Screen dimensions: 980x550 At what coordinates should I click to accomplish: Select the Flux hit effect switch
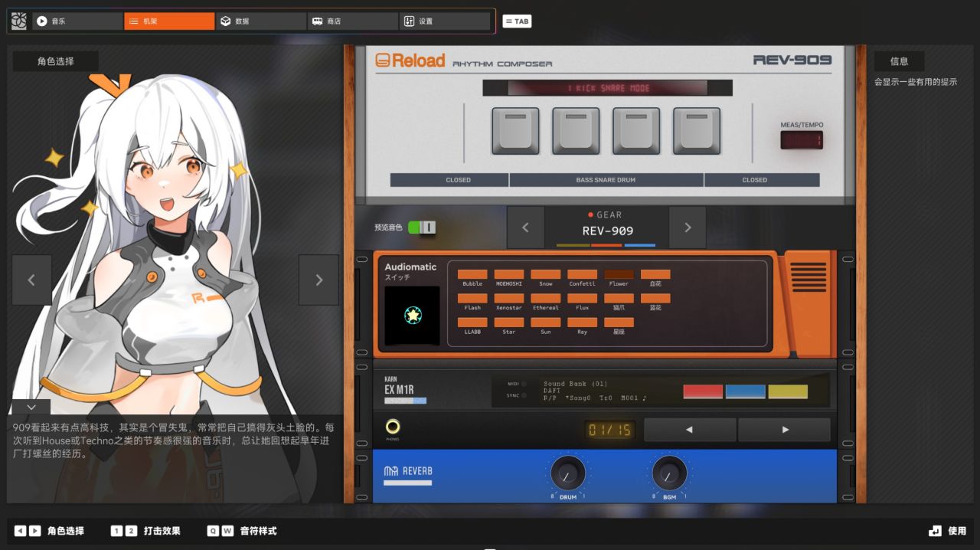[x=583, y=298]
